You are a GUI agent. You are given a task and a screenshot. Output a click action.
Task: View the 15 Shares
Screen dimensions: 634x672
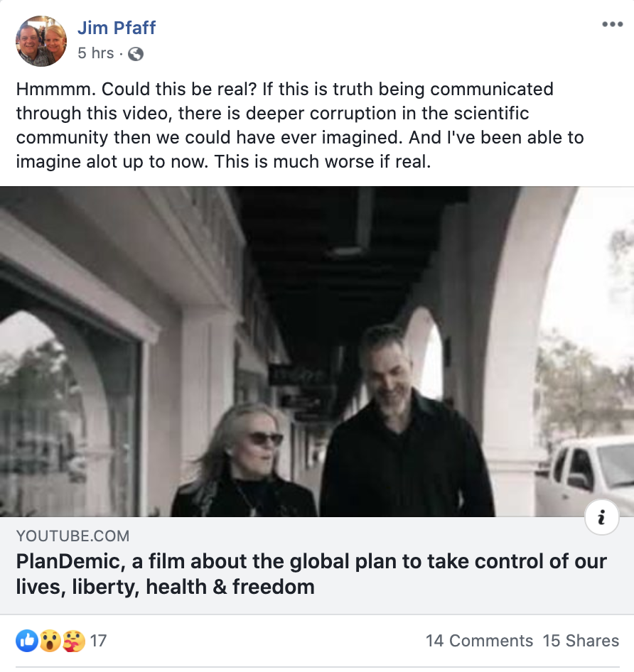(581, 641)
